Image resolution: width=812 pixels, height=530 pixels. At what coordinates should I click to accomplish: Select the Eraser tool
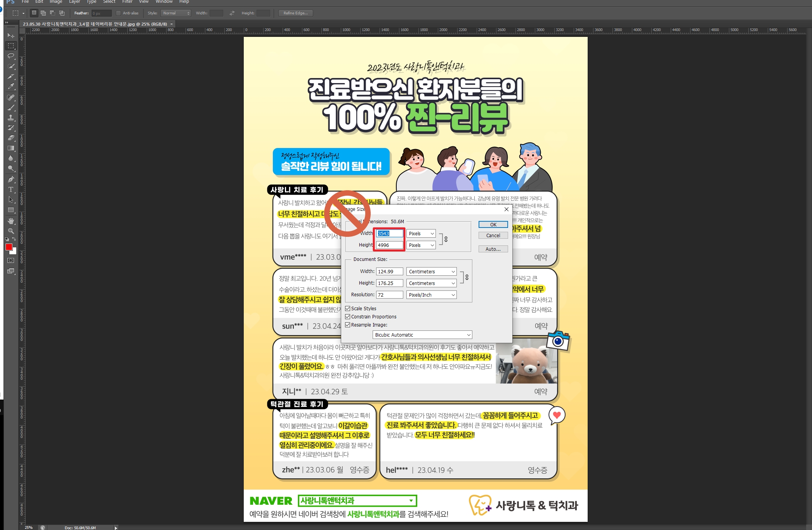click(x=11, y=138)
